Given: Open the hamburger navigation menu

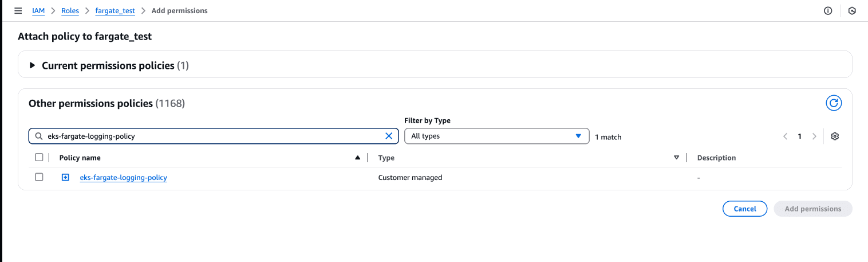Looking at the screenshot, I should (x=18, y=11).
